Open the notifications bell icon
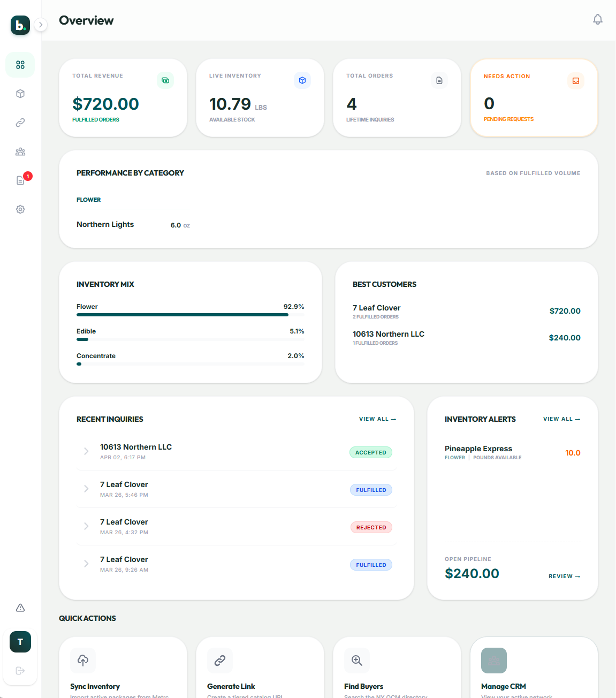This screenshot has width=616, height=698. tap(598, 20)
